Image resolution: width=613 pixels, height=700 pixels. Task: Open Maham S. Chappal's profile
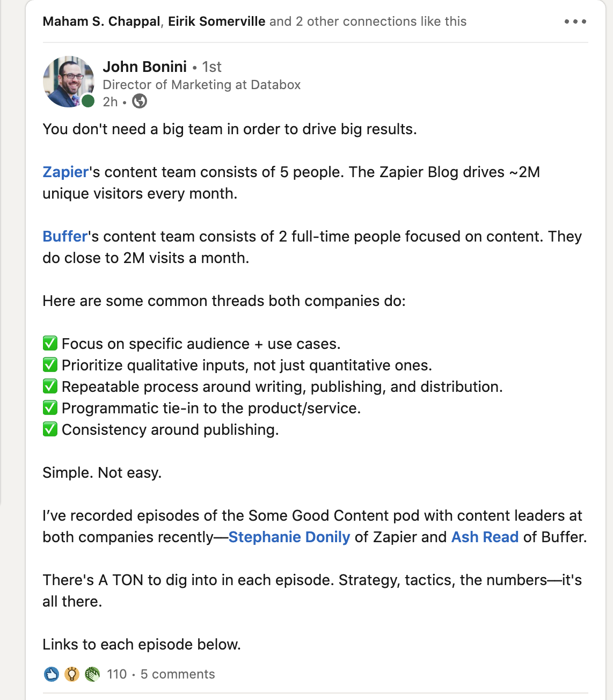tap(101, 21)
